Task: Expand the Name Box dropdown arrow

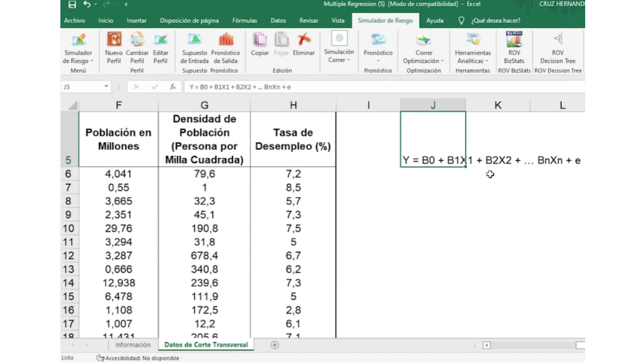Action: point(107,86)
